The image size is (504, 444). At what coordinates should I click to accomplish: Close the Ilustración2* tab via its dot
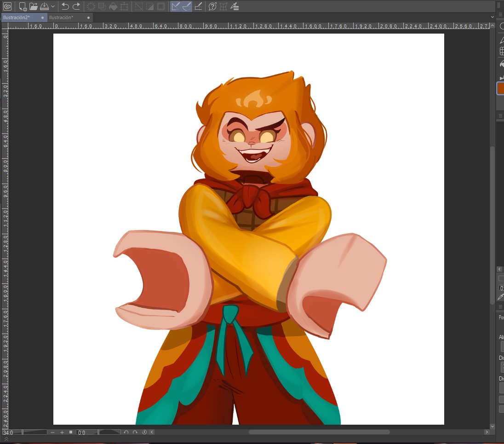click(x=42, y=17)
